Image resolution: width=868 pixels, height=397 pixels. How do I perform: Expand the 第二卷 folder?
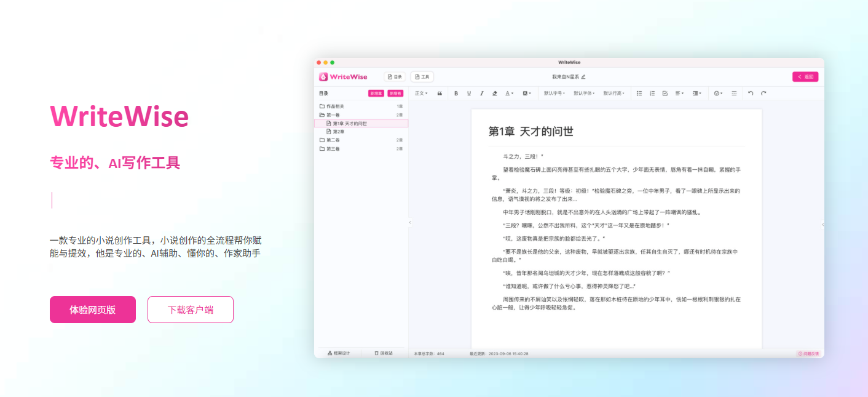click(x=361, y=140)
